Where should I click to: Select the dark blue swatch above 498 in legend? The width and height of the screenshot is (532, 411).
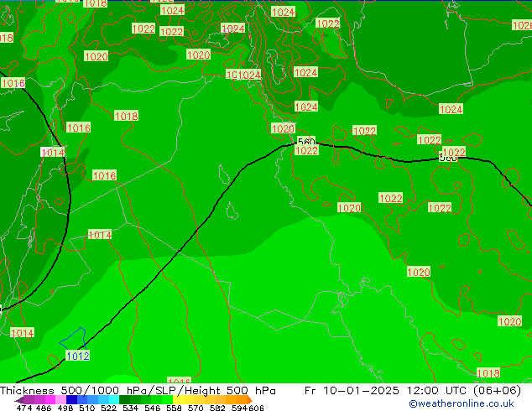coord(71,399)
